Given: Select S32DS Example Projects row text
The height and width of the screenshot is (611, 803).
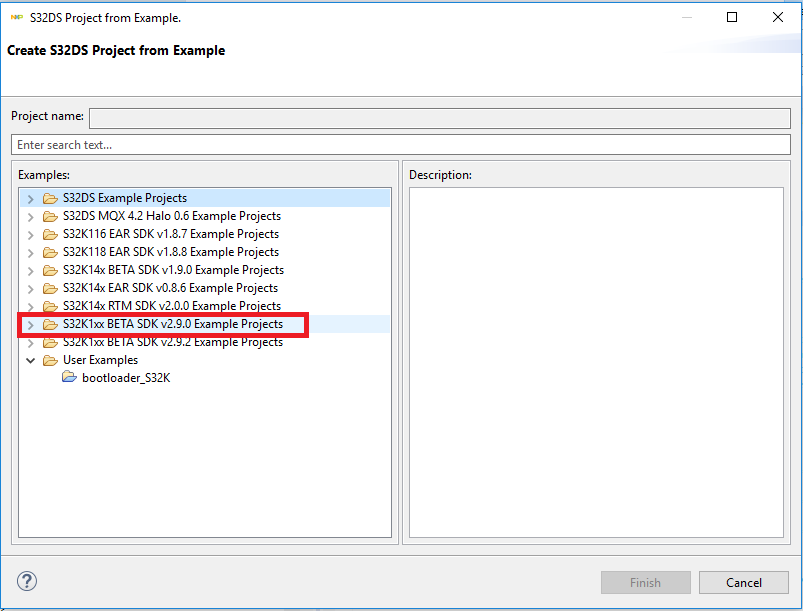Looking at the screenshot, I should point(125,198).
